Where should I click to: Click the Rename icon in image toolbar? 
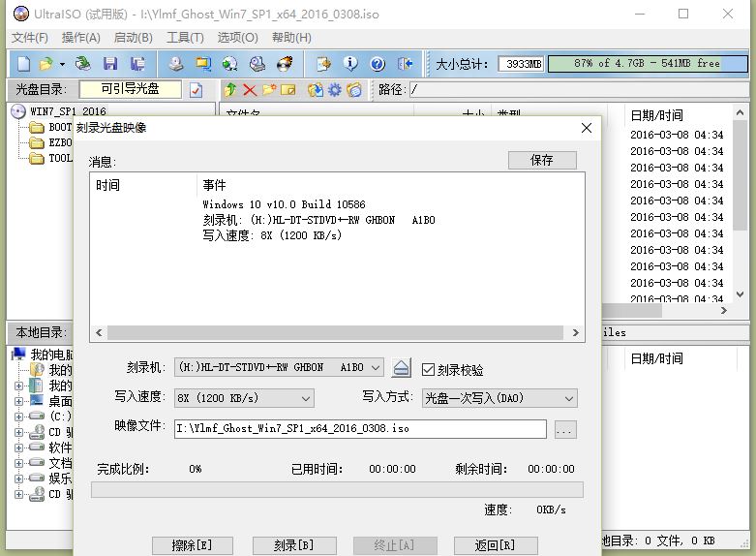point(287,90)
